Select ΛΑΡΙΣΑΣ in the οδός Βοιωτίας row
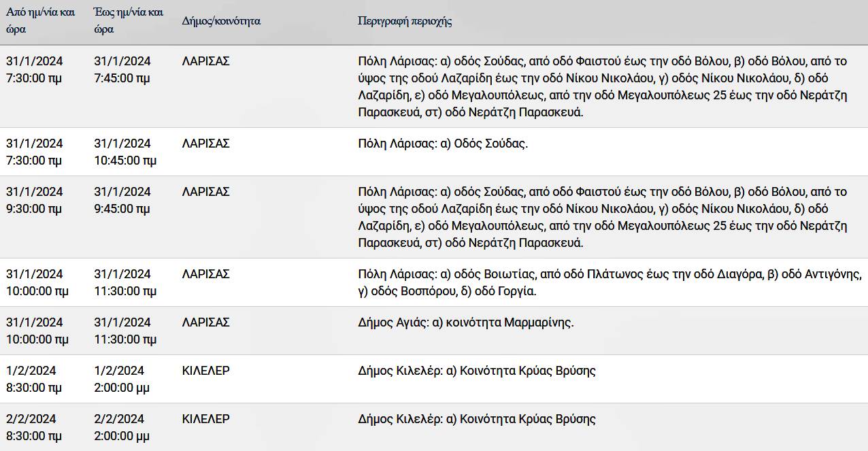The image size is (868, 451). click(206, 274)
